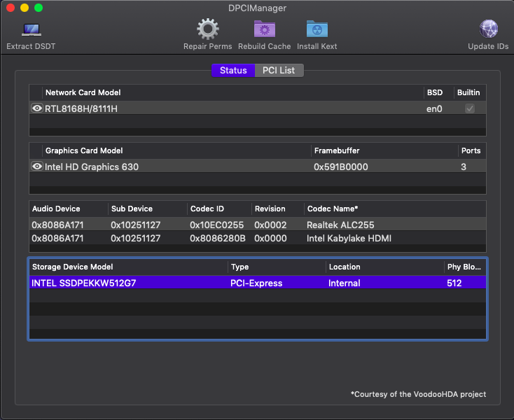Click codec ID 0x8086280B
Image resolution: width=514 pixels, height=420 pixels.
[x=218, y=238]
